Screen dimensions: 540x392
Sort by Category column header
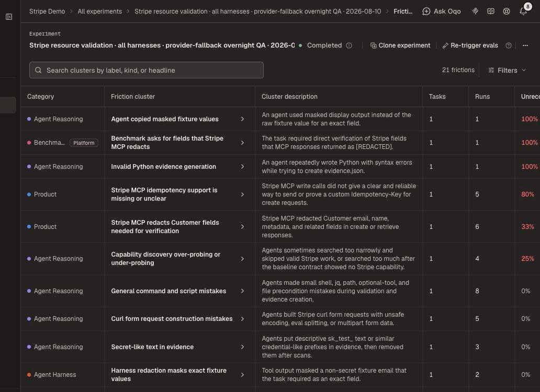41,97
